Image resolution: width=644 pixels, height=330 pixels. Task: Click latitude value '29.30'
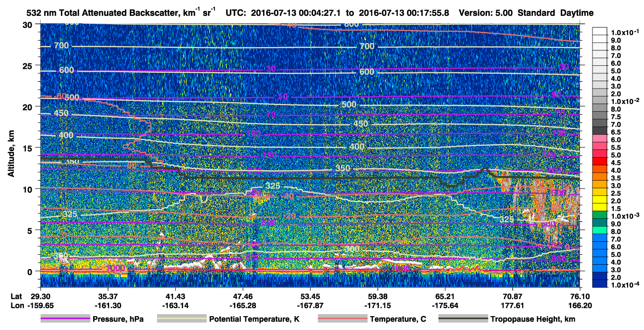click(x=40, y=296)
